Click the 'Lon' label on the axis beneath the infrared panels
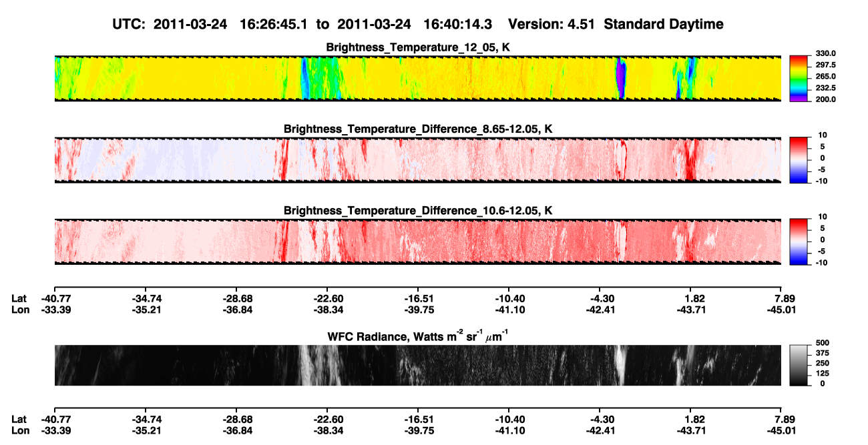Viewport: 868px width, 445px height. point(19,310)
